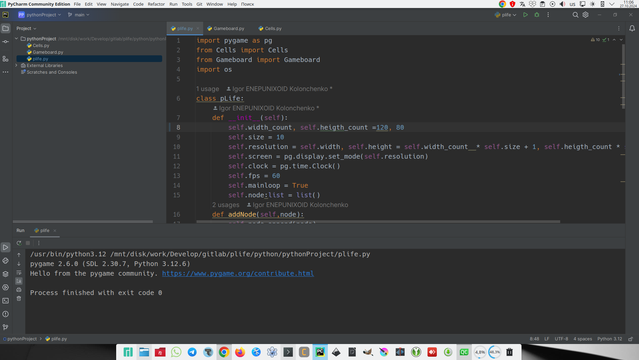
Task: Start debugging with the green bug icon
Action: (537, 15)
